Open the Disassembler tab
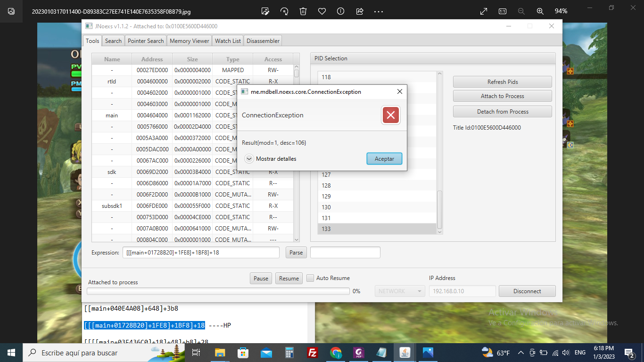Screen dimensions: 644x362 click(x=263, y=41)
